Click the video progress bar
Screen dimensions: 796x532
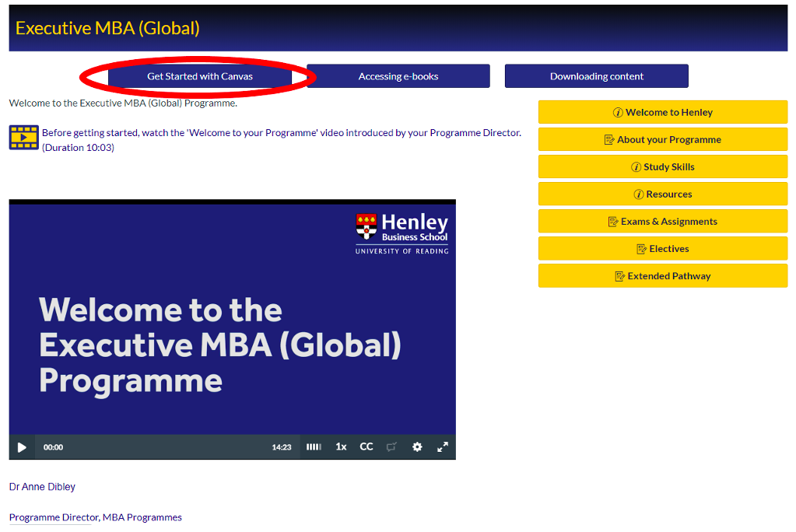point(167,447)
